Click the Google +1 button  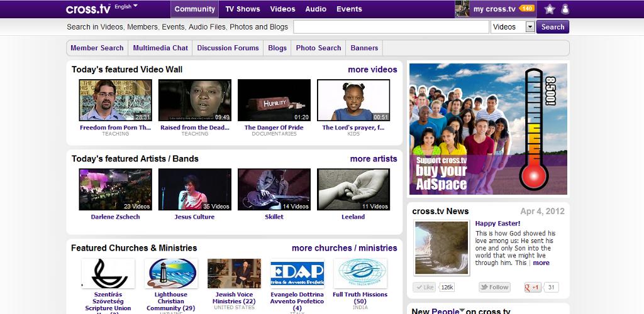tap(532, 288)
